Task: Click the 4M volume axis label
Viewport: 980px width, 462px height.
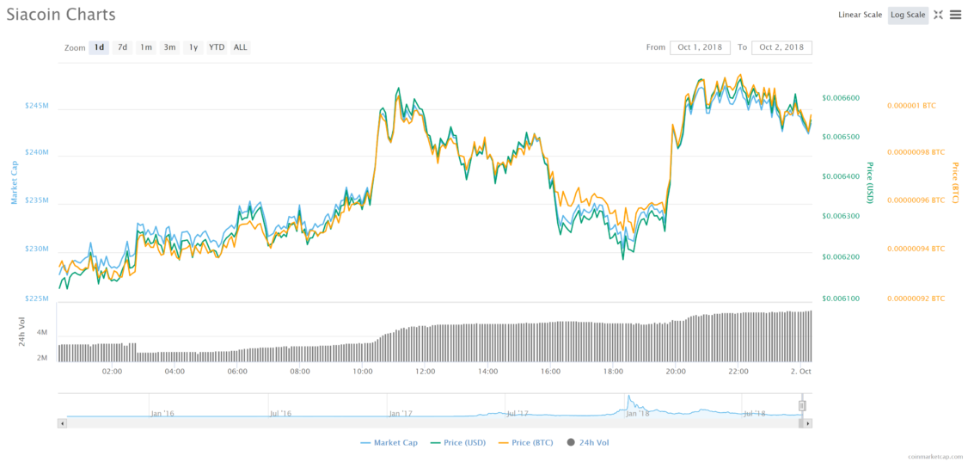Action: pyautogui.click(x=42, y=333)
